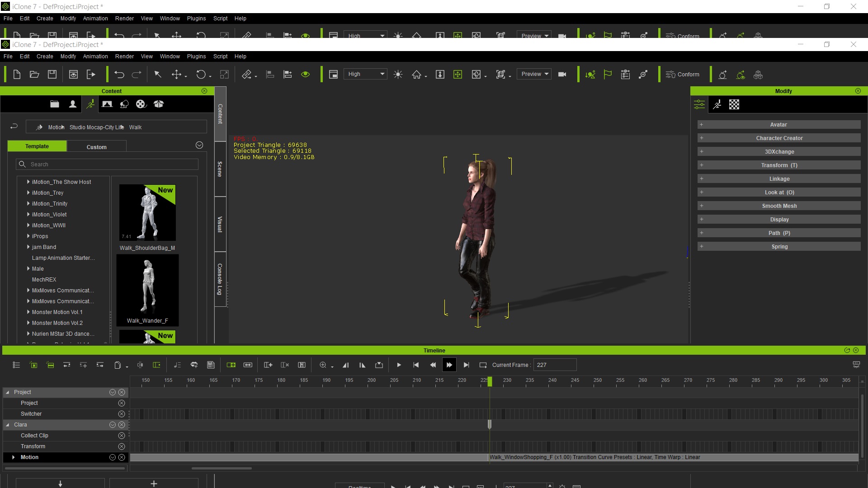Click the Home view icon
This screenshot has width=868, height=488.
(416, 75)
